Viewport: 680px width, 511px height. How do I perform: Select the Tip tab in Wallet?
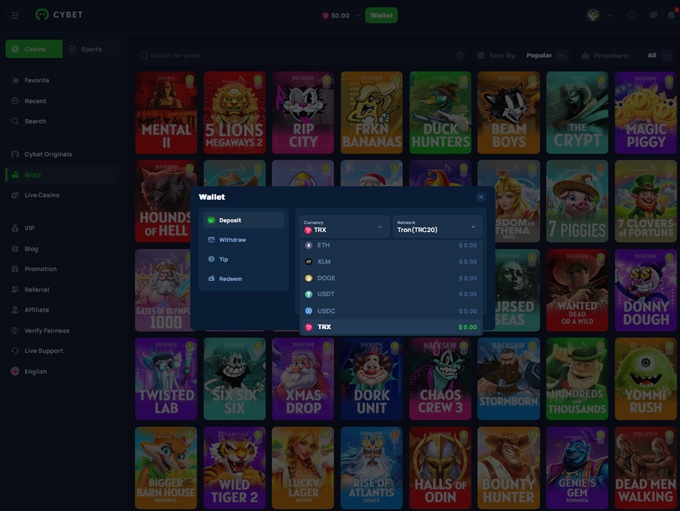224,259
